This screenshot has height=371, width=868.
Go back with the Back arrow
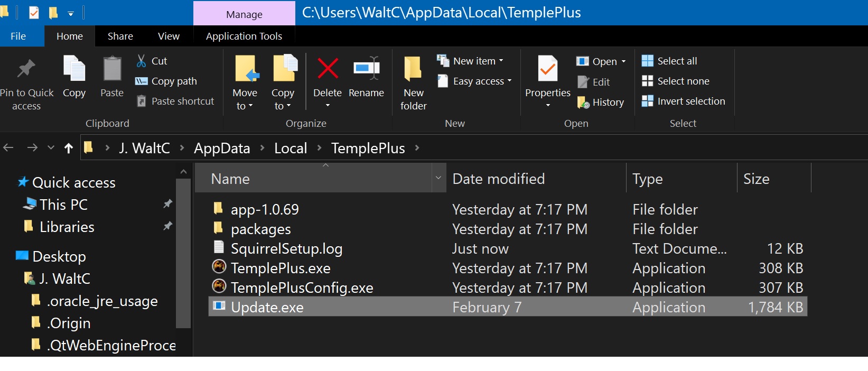(8, 147)
